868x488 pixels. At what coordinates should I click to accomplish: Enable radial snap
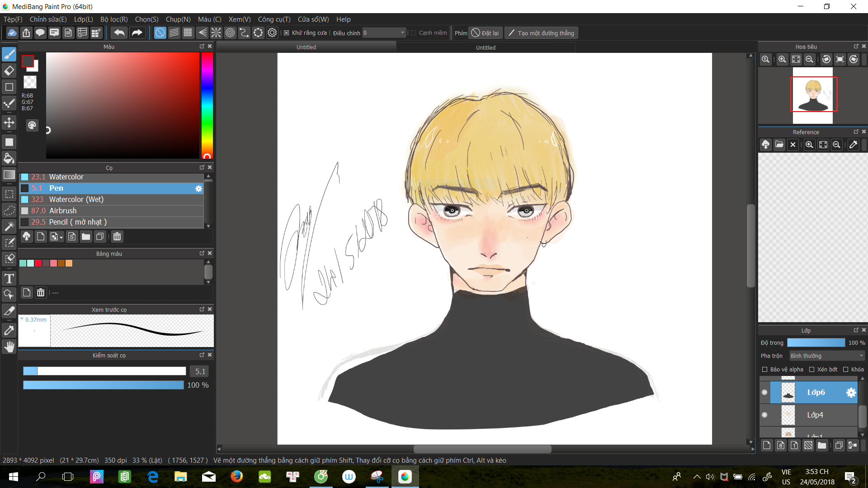216,33
